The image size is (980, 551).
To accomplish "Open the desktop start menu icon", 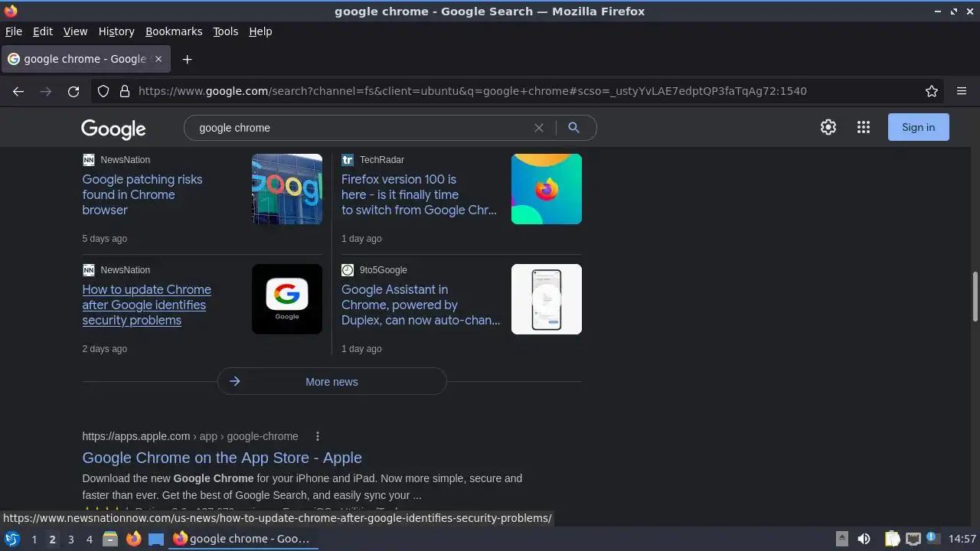I will coord(12,539).
